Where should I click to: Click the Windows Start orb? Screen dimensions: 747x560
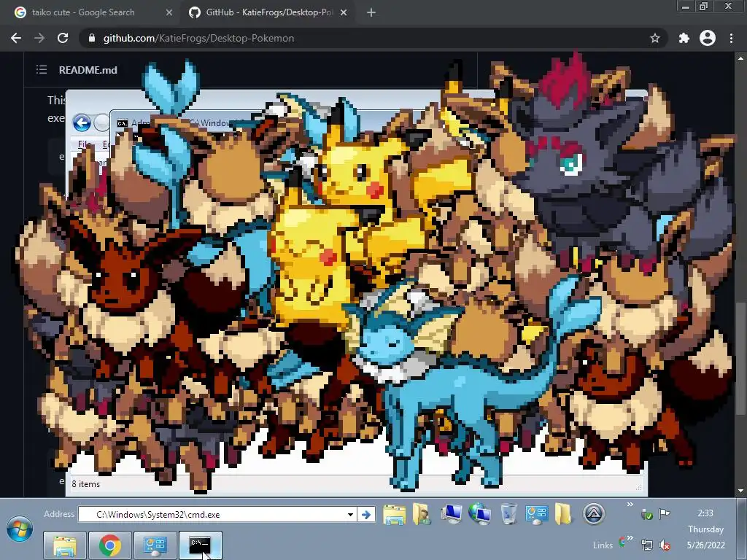click(x=20, y=529)
